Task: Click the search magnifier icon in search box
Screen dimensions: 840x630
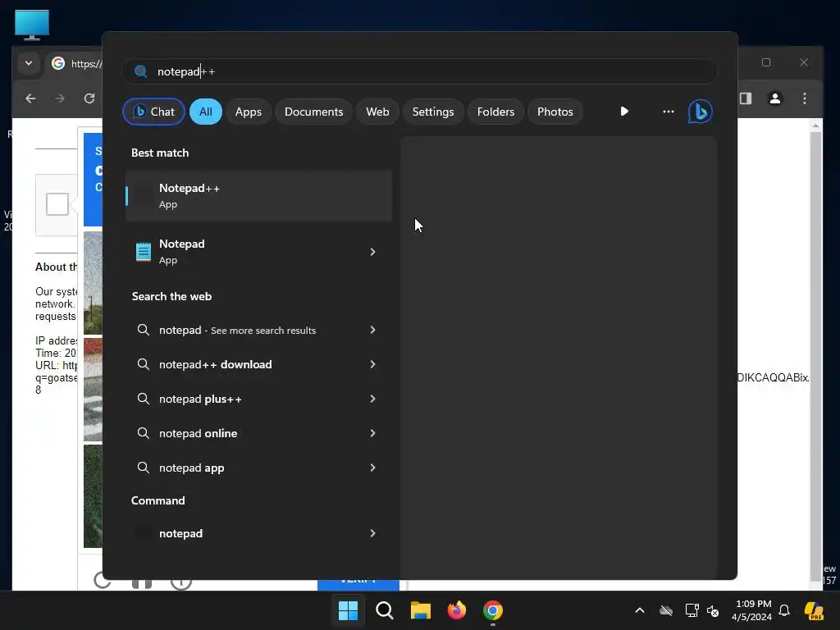Action: tap(141, 71)
